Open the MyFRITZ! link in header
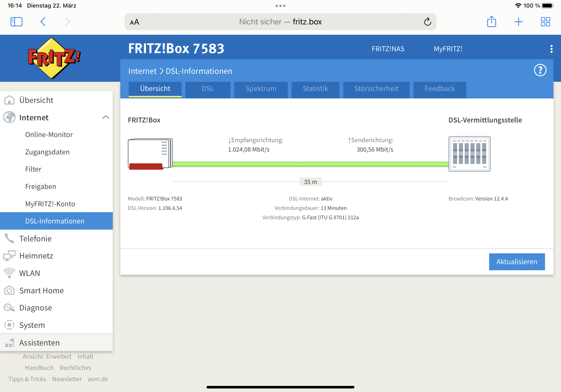Screen dimensions: 561x392 coord(448,49)
